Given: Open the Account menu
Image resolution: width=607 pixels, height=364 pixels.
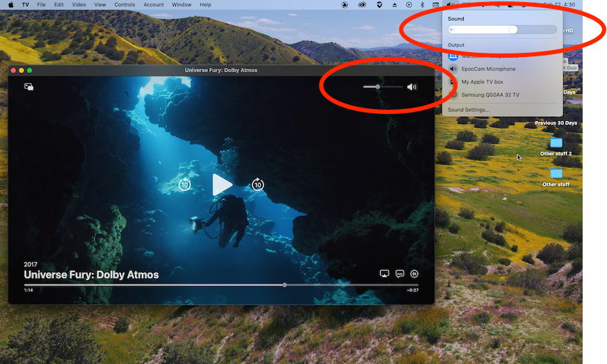Looking at the screenshot, I should click(x=154, y=5).
